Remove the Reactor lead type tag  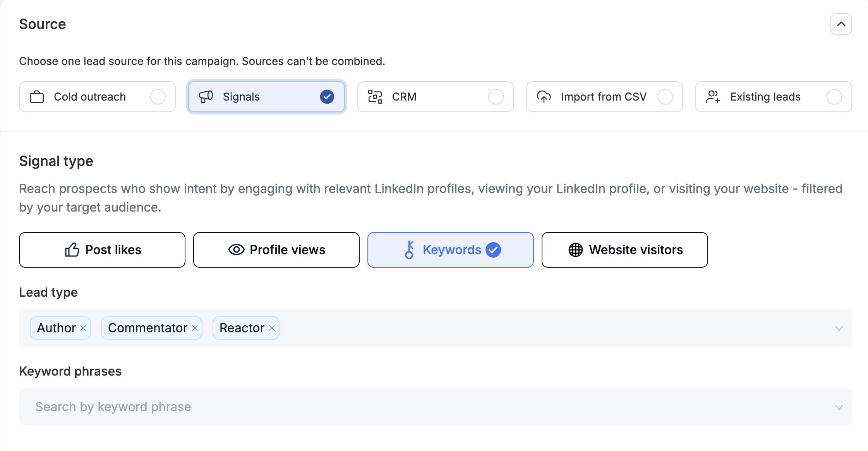(272, 328)
